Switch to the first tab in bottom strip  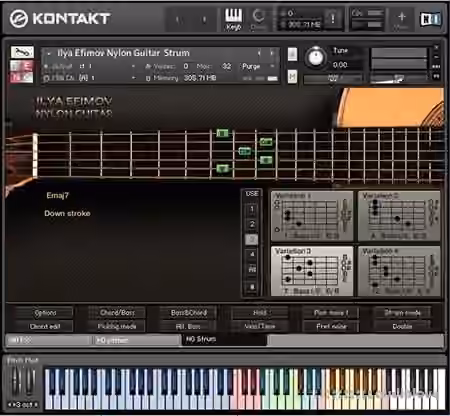48,340
